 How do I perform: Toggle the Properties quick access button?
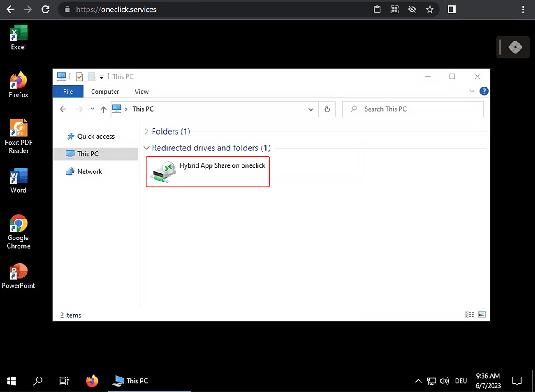[x=79, y=76]
